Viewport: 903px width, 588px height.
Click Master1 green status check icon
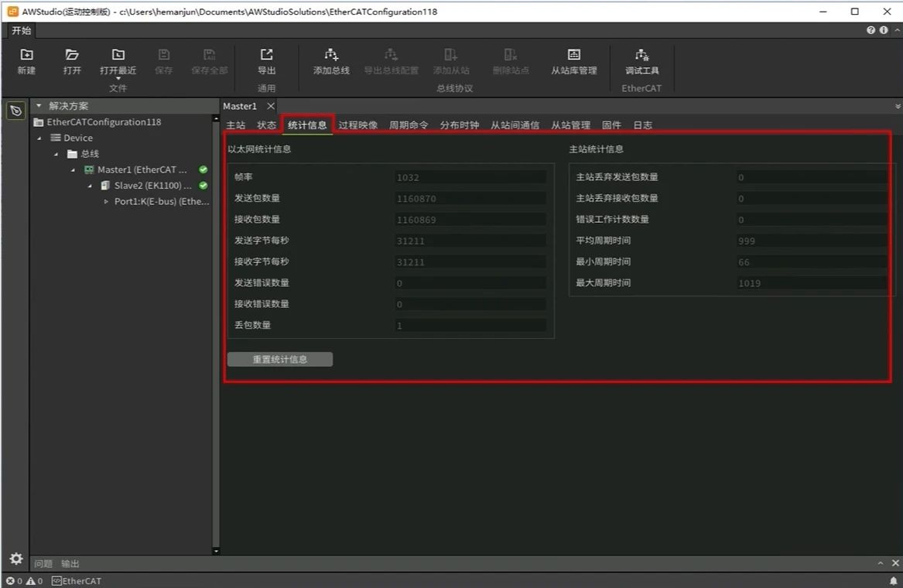coord(204,170)
